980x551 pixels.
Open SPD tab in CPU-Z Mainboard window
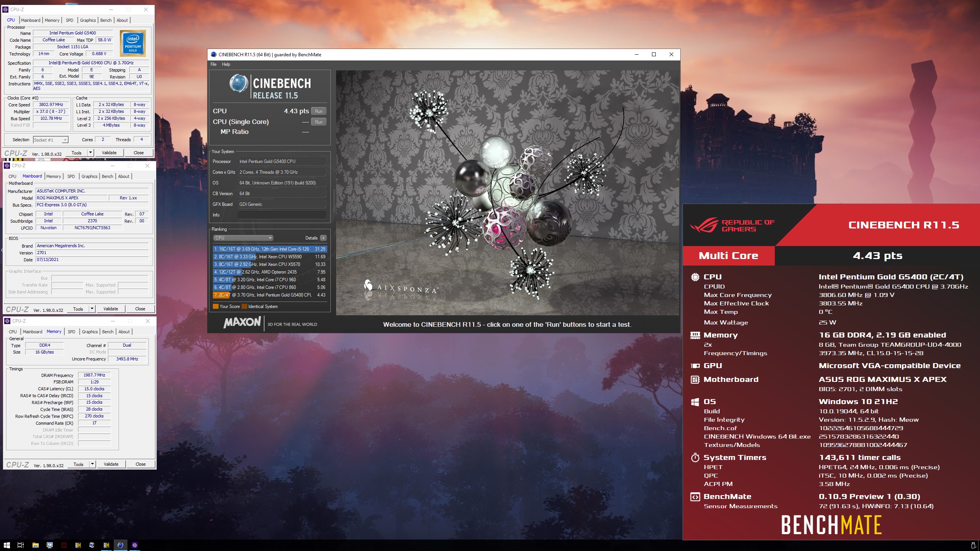click(71, 176)
